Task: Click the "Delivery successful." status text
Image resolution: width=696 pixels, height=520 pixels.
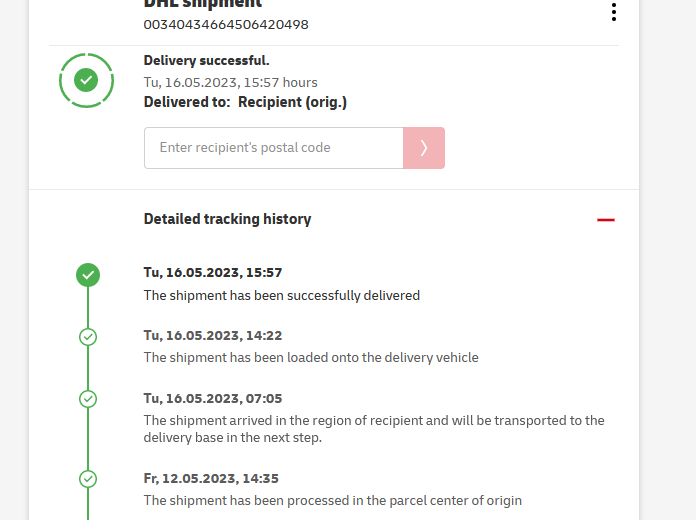Action: [206, 61]
